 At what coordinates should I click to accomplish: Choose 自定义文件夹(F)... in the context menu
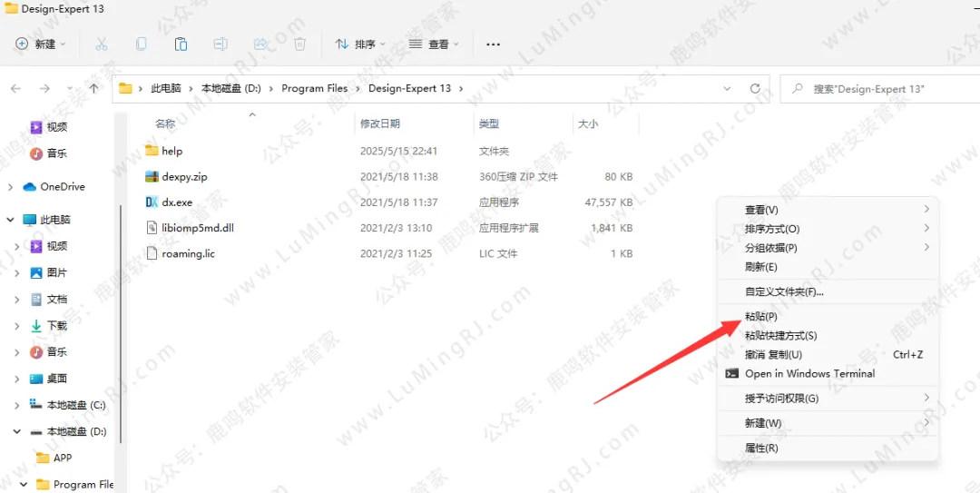point(828,291)
